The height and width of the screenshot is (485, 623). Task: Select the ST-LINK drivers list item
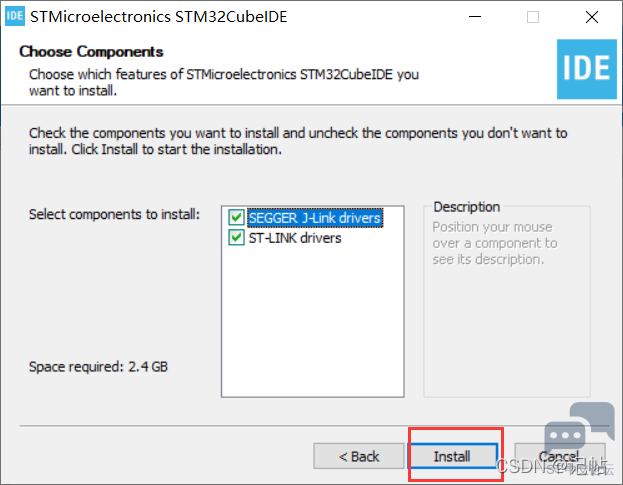click(295, 238)
